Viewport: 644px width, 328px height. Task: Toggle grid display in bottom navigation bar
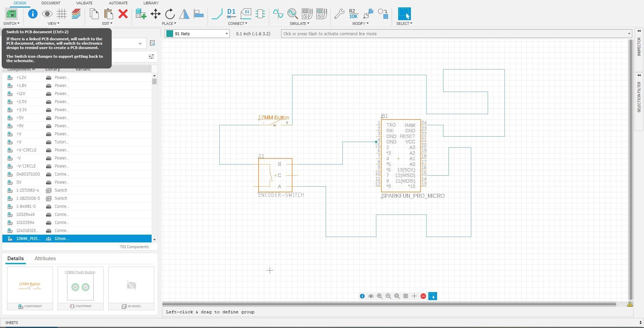(406, 296)
